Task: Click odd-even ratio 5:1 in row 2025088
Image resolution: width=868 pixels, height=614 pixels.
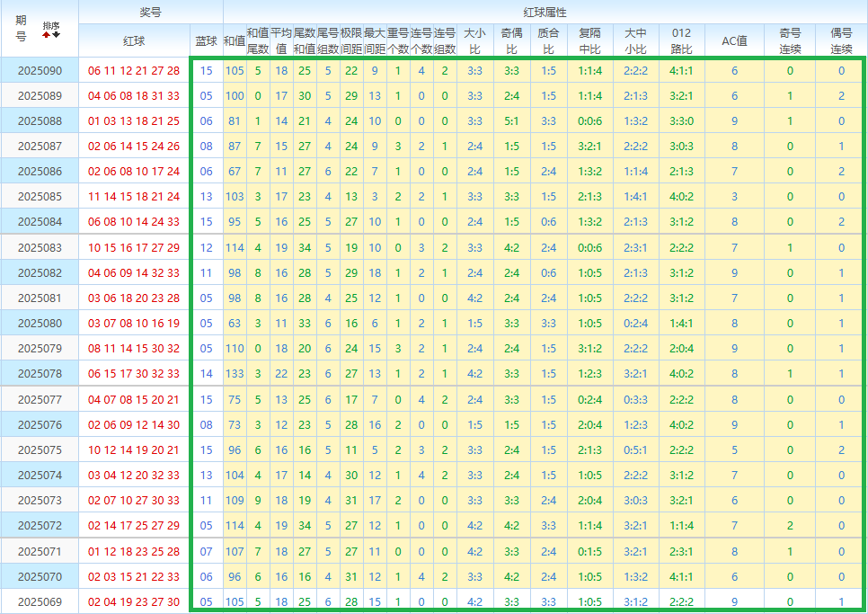Action: point(511,120)
